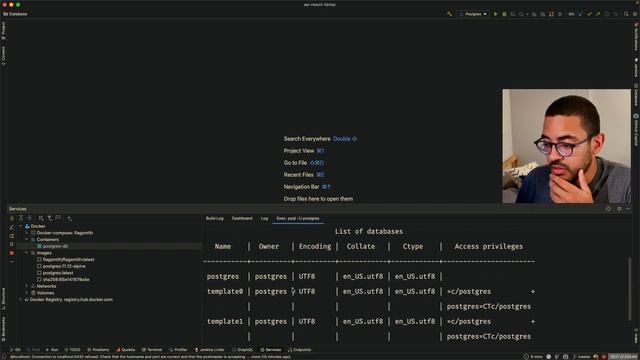The height and width of the screenshot is (360, 640).
Task: Click the Git commit checkmark icon
Action: [x=589, y=14]
